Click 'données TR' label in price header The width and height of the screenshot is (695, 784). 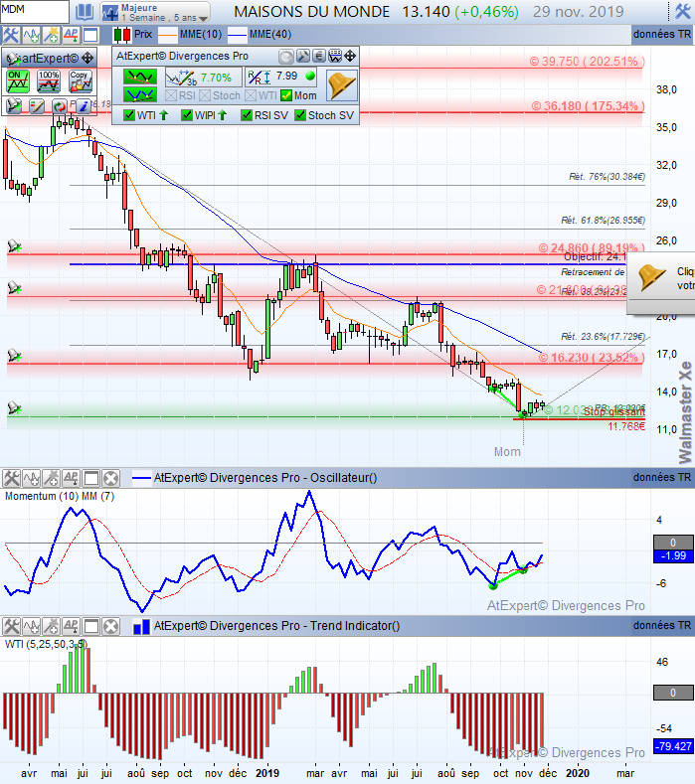click(x=662, y=34)
